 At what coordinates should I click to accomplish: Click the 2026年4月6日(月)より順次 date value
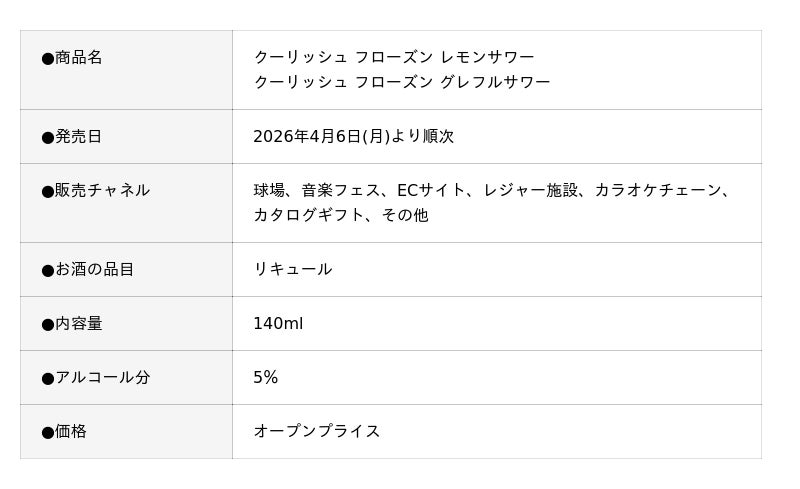coord(353,136)
